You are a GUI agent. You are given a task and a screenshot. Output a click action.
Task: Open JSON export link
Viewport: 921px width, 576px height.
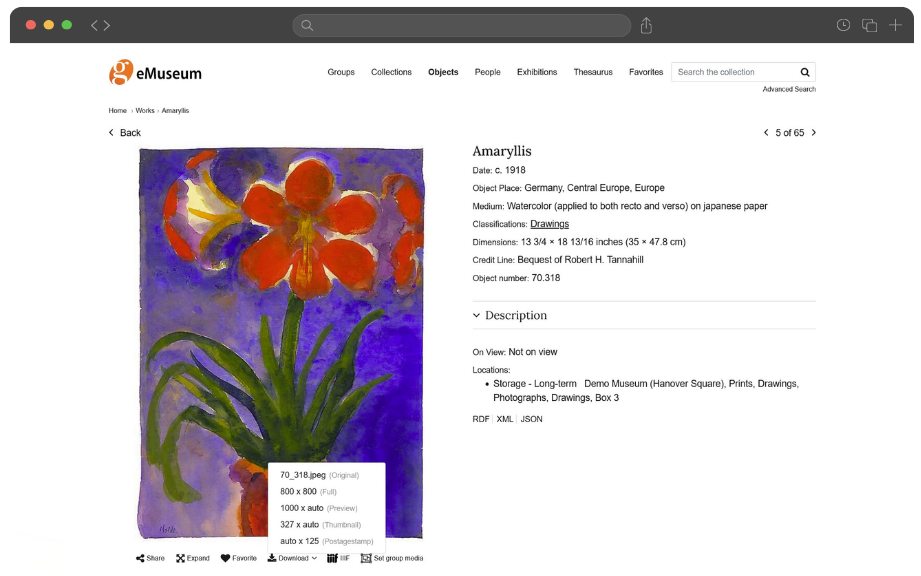[532, 419]
